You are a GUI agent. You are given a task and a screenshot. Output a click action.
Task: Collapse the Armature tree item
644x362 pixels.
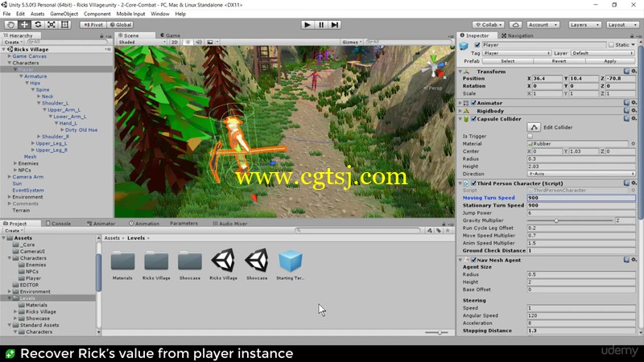(21, 76)
